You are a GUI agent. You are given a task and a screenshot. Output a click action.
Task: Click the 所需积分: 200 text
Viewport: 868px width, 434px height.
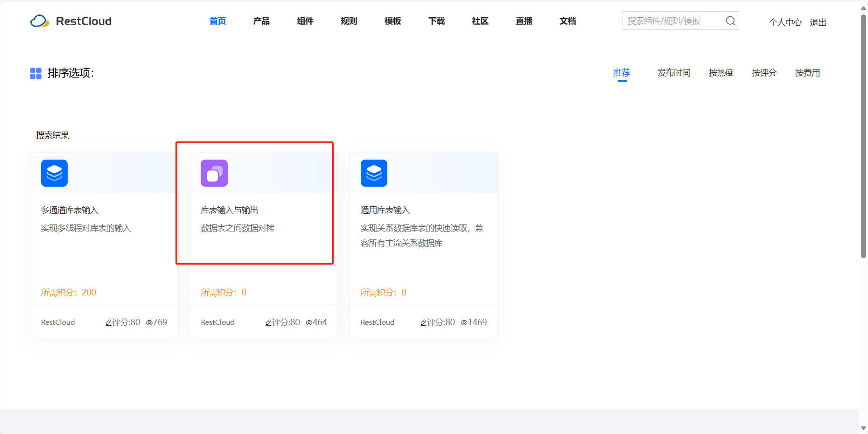[x=69, y=293]
